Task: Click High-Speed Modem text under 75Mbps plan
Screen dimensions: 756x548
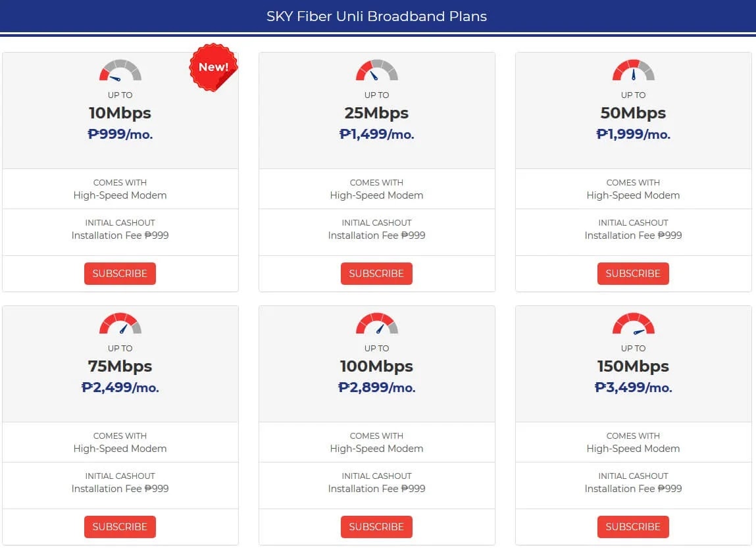Action: pyautogui.click(x=120, y=448)
